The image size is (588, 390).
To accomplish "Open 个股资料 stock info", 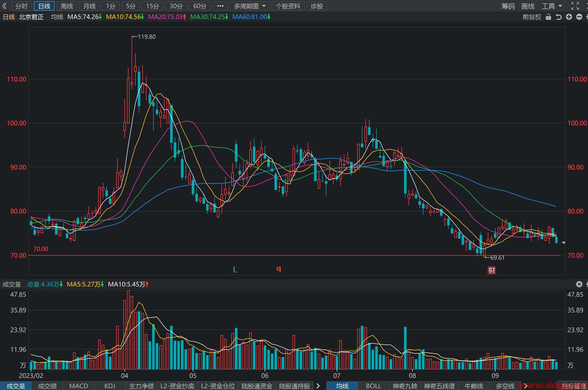I will tap(288, 6).
